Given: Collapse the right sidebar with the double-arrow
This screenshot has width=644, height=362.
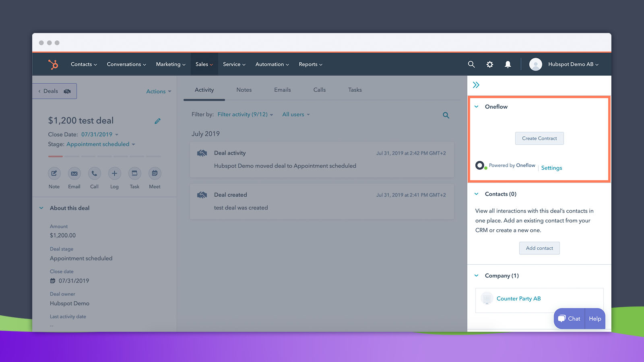Looking at the screenshot, I should tap(476, 84).
